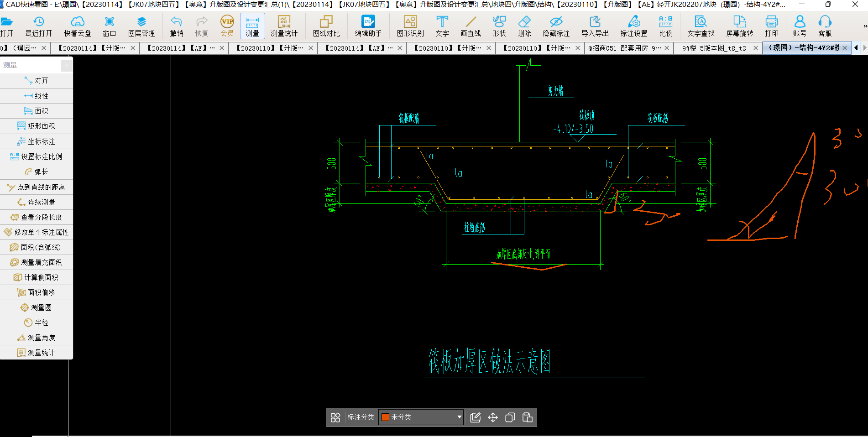Open 比例 scale setting
The width and height of the screenshot is (868, 437).
click(x=666, y=26)
